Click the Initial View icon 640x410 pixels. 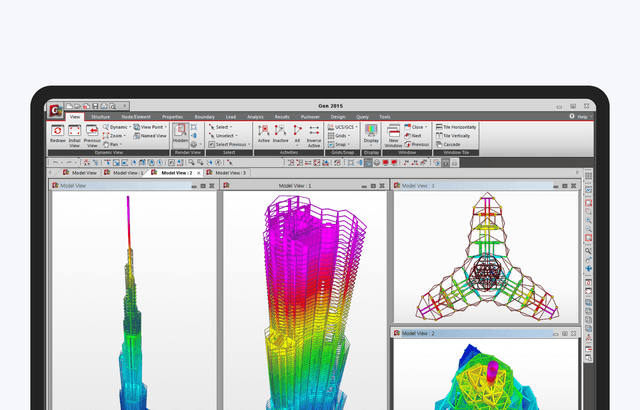(74, 132)
